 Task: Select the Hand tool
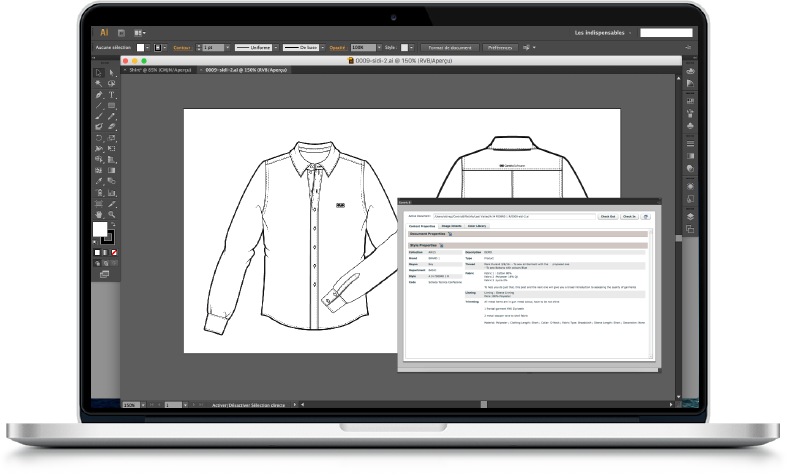click(99, 213)
